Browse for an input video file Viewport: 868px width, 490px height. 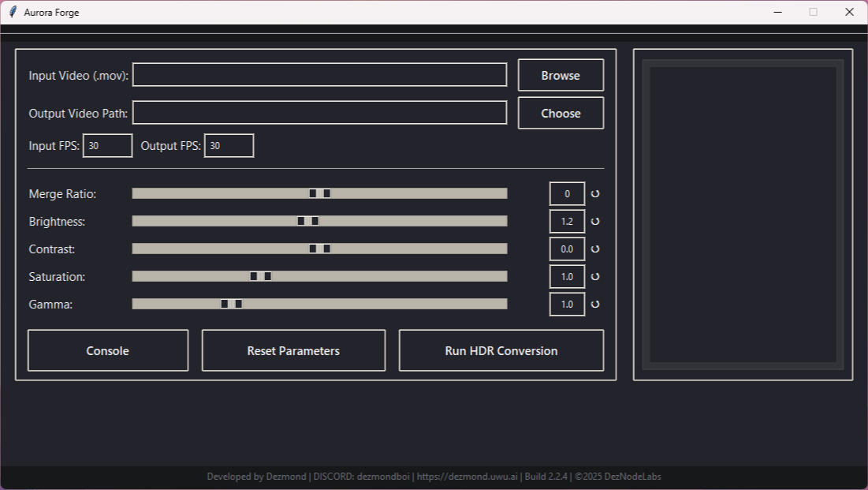561,76
